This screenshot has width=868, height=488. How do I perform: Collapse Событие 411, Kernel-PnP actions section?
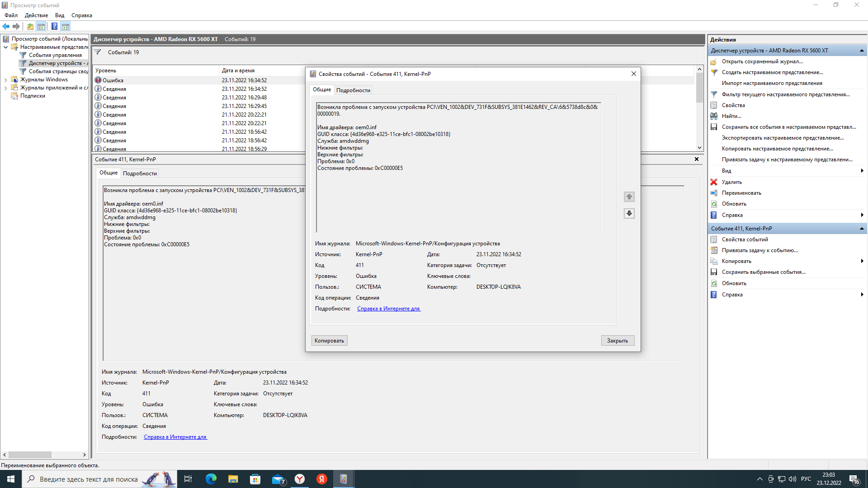862,229
